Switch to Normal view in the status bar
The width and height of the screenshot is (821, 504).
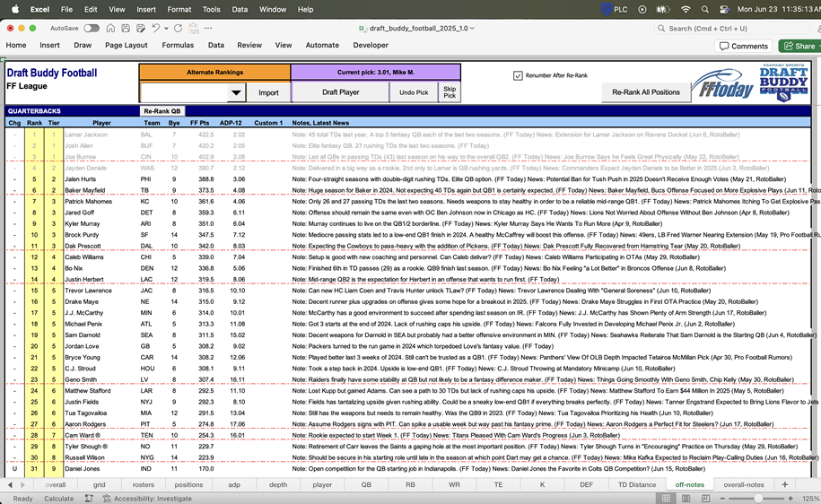point(666,499)
